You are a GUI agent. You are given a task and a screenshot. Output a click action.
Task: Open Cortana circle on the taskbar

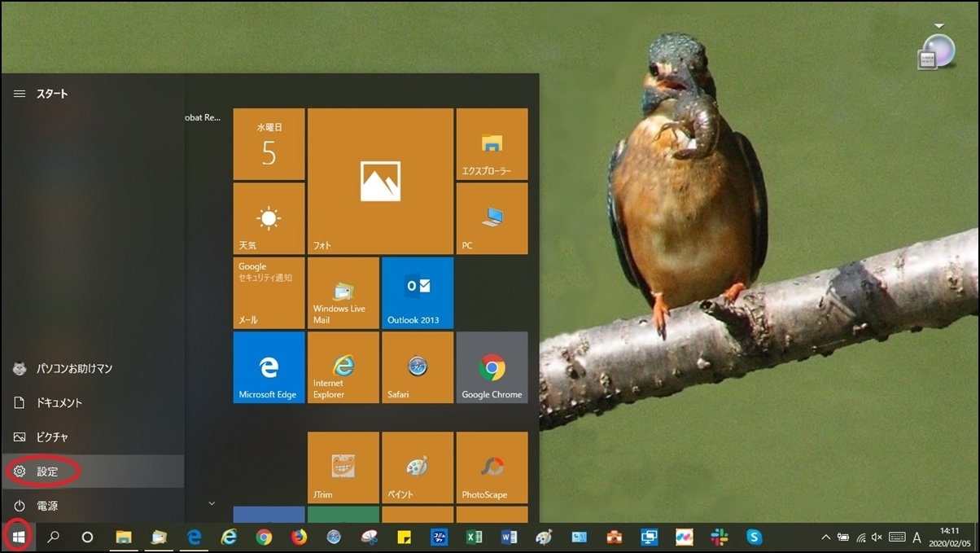[x=88, y=537]
